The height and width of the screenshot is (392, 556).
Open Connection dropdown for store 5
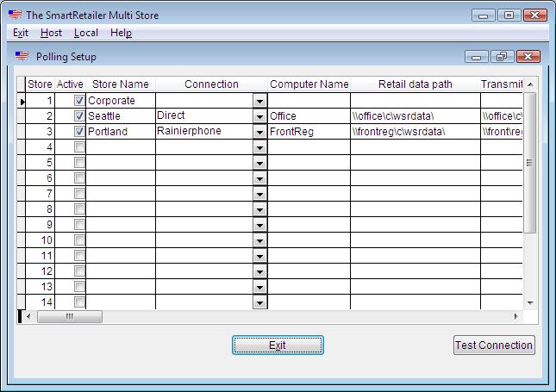coord(260,163)
